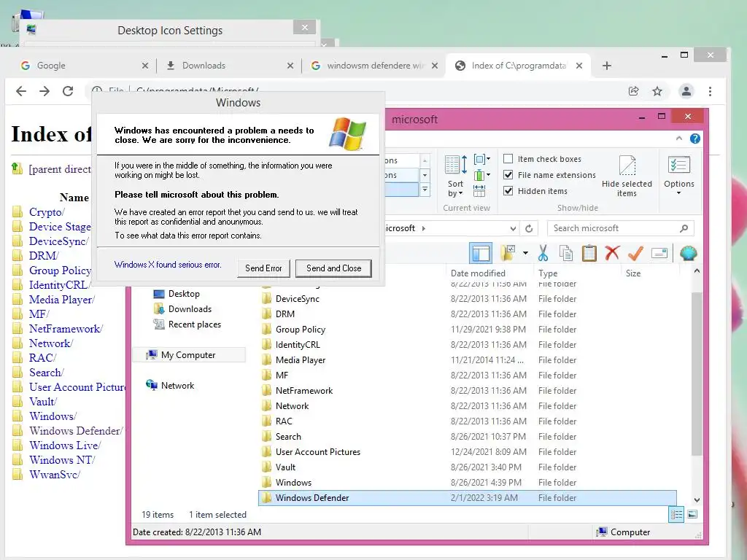
Task: Open the WwanSvc/ directory link
Action: [x=55, y=474]
